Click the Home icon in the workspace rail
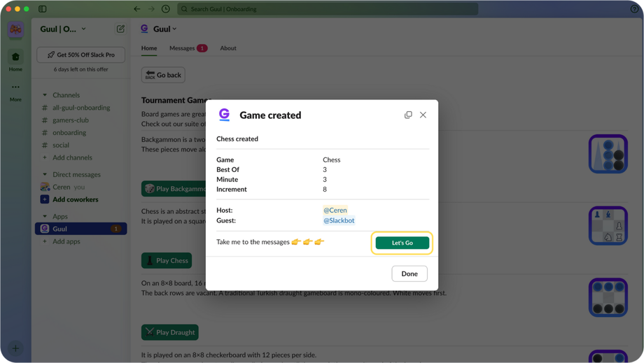Screen dimensions: 644x363 15,57
